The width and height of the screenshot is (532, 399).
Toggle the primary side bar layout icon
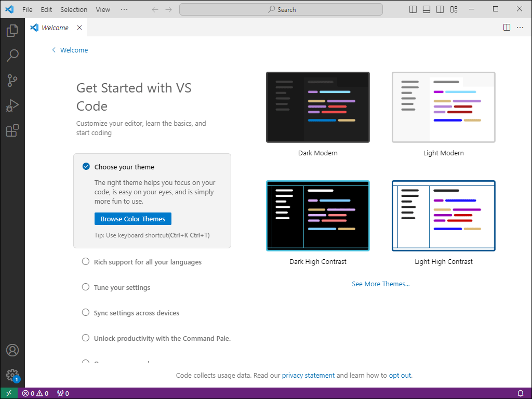click(x=413, y=9)
